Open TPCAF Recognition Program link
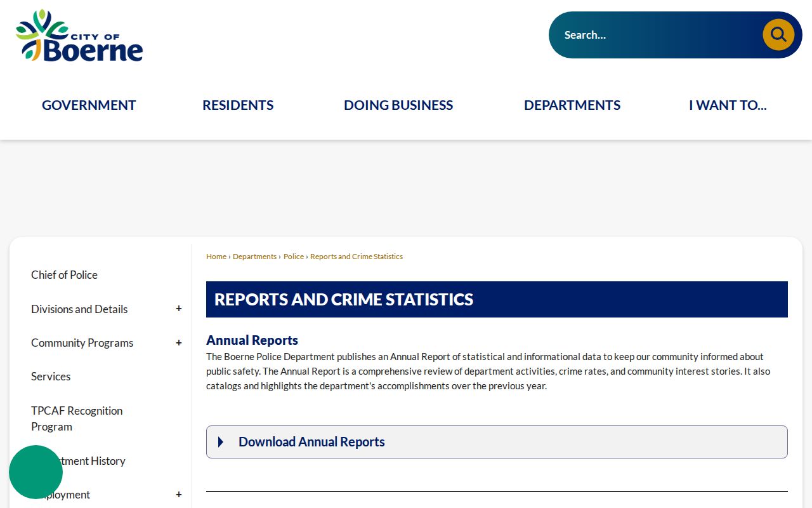The image size is (812, 508). click(x=77, y=418)
